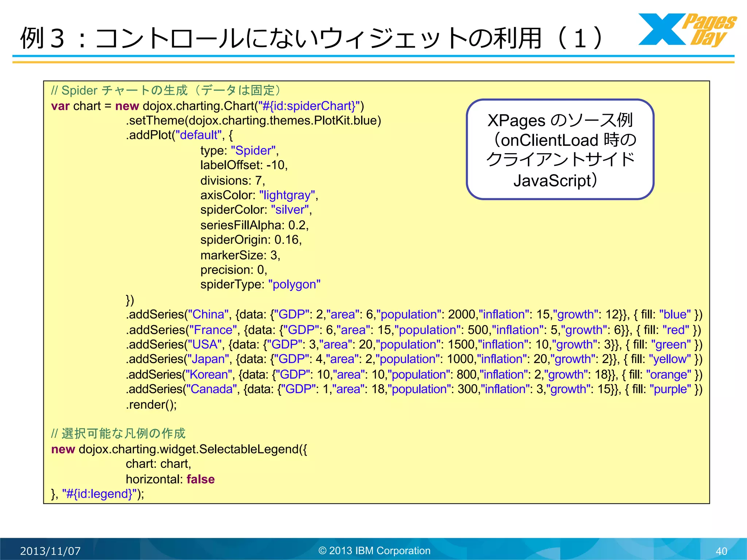Click the '.render();' line
Viewport: 747px width, 560px height.
point(151,404)
